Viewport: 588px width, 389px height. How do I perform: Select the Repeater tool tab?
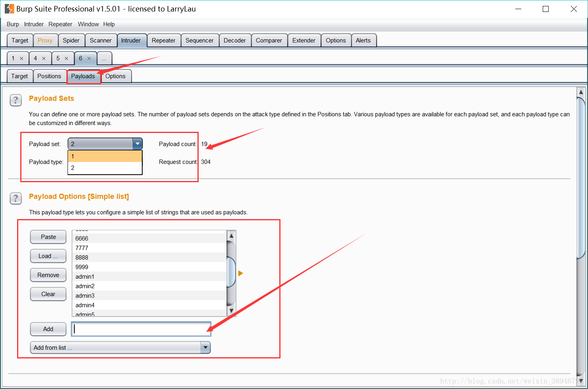164,40
